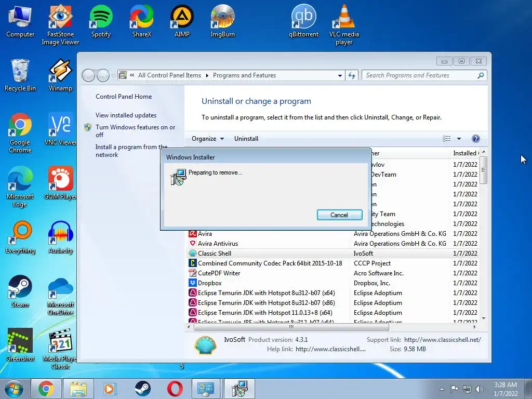Cancel the Windows Installer removal
The height and width of the screenshot is (399, 532).
339,215
